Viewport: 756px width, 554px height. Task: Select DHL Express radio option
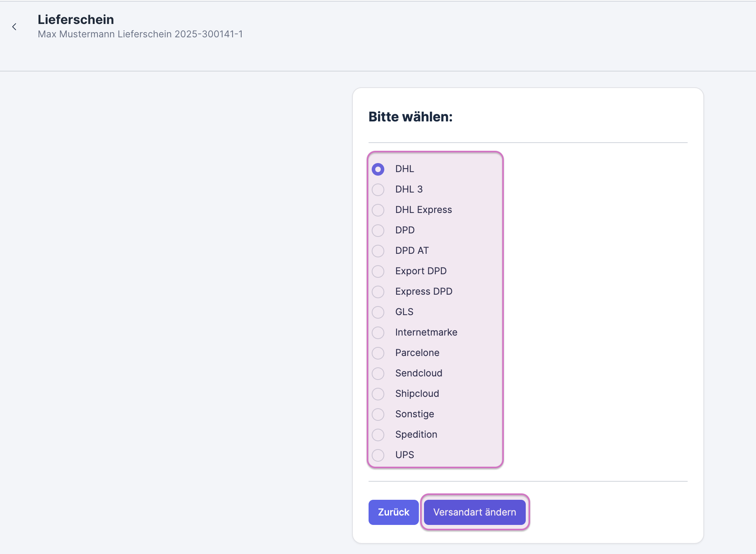378,210
